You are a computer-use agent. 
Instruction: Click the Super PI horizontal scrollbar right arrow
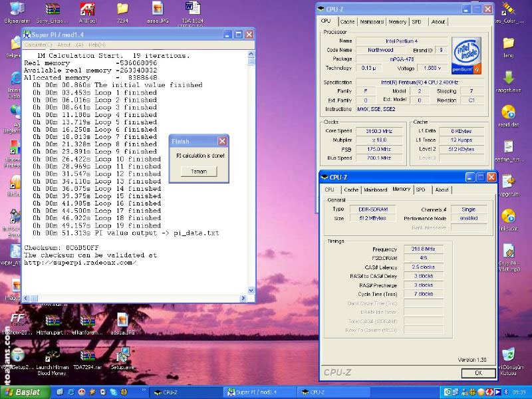pyautogui.click(x=243, y=299)
